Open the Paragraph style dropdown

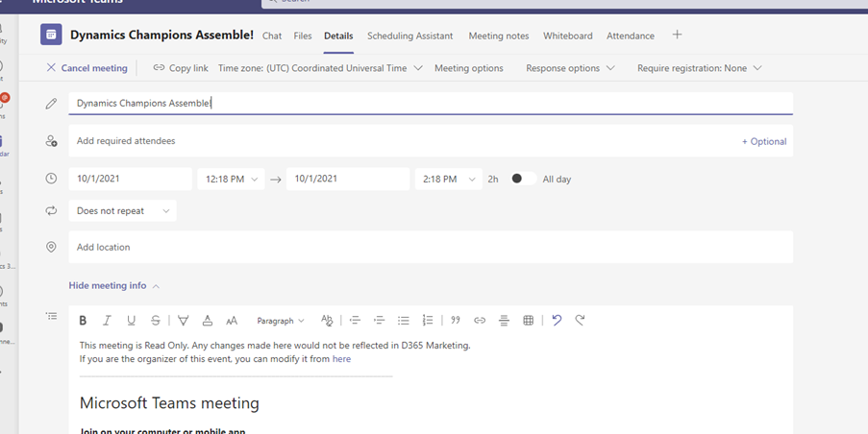[x=281, y=321]
